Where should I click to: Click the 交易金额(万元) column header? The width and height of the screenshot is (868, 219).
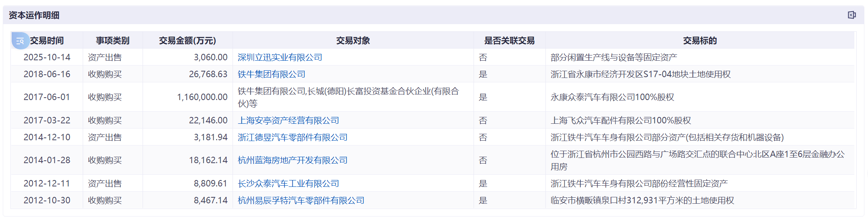(188, 41)
